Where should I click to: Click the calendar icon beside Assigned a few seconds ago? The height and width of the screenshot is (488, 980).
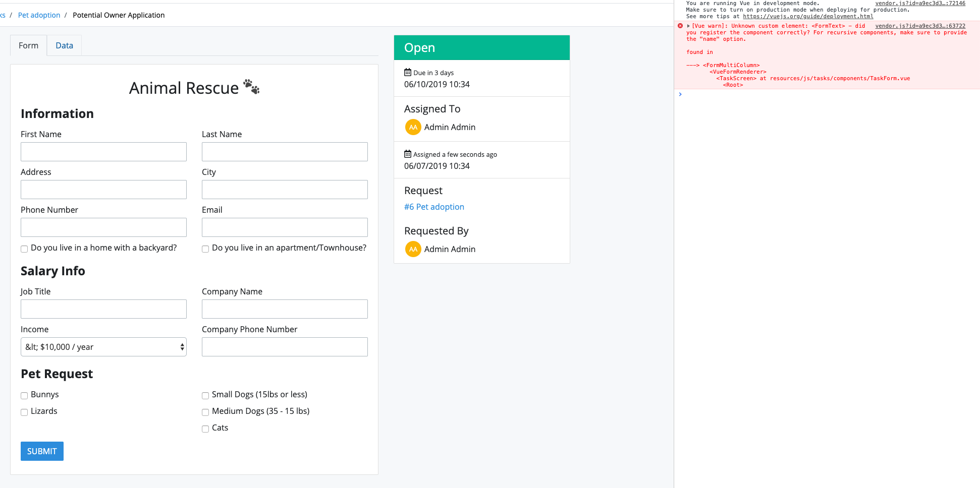tap(408, 154)
